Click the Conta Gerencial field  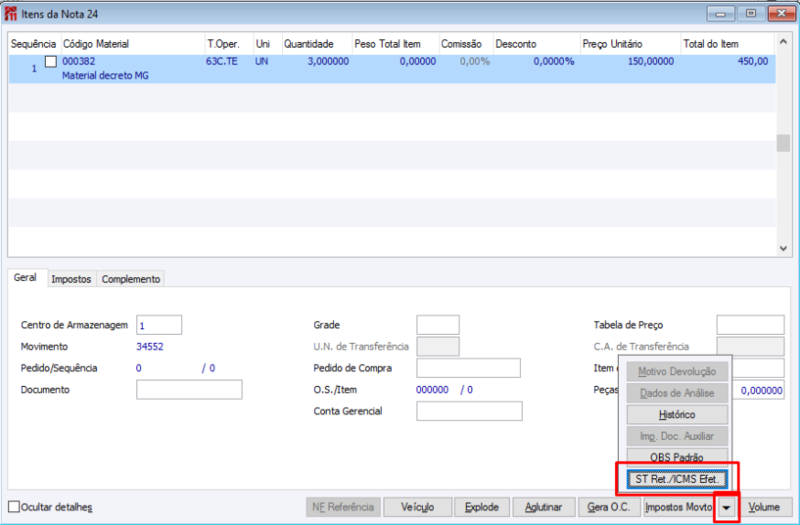click(x=469, y=411)
